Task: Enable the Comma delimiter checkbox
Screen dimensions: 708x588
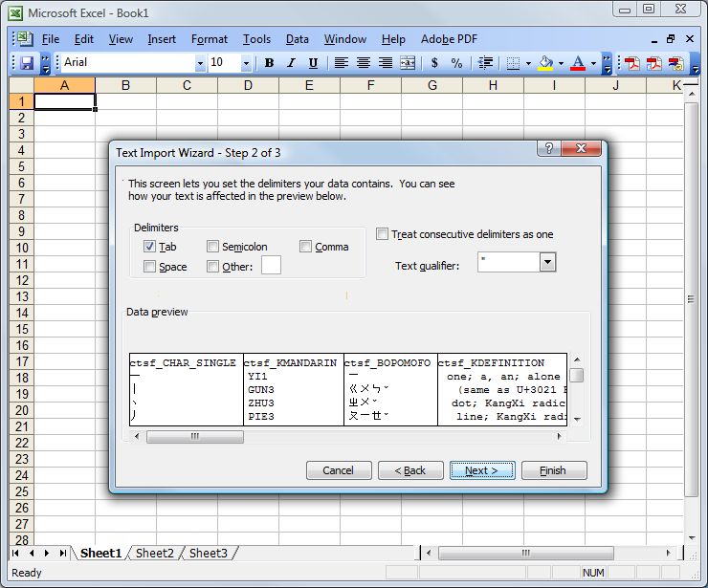Action: (306, 246)
